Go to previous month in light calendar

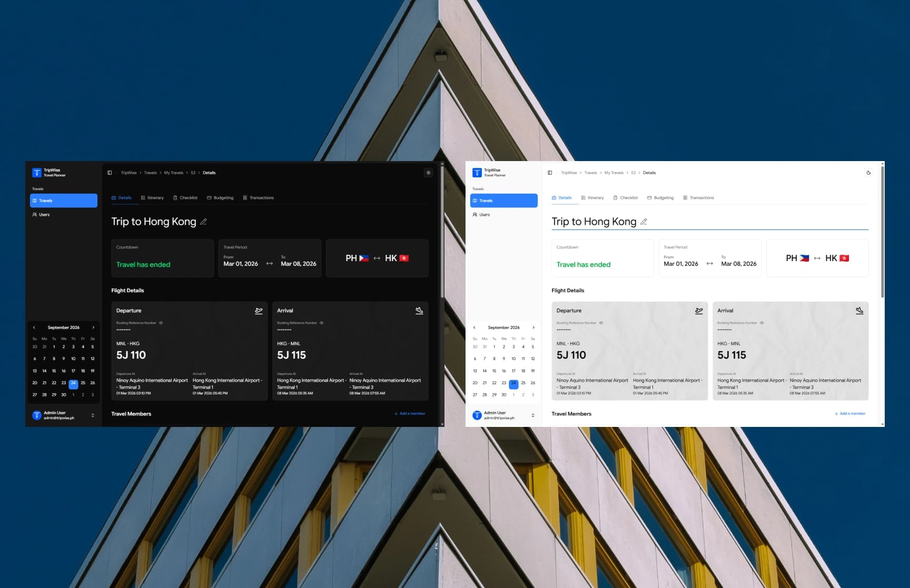(474, 327)
